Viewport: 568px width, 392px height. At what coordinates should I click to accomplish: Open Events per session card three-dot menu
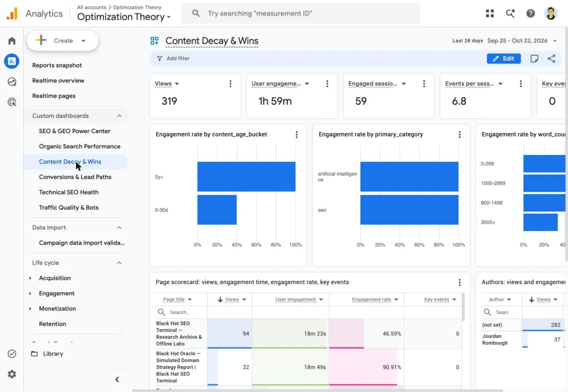pyautogui.click(x=521, y=84)
